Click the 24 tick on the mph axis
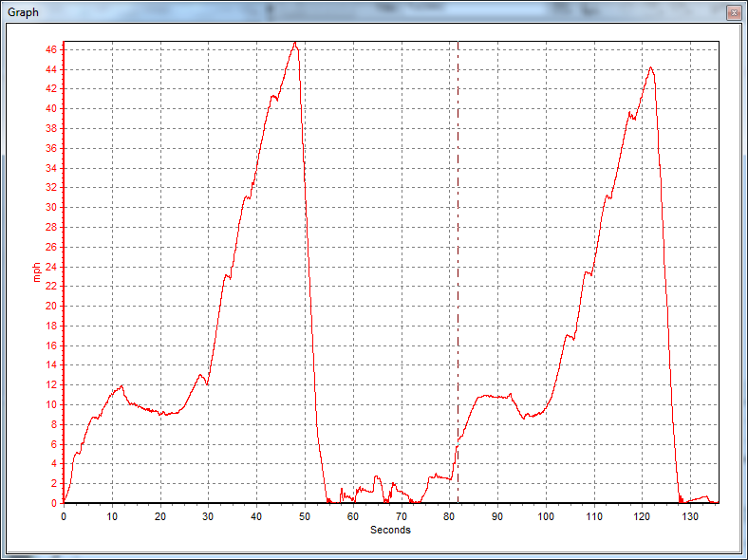 [53, 267]
